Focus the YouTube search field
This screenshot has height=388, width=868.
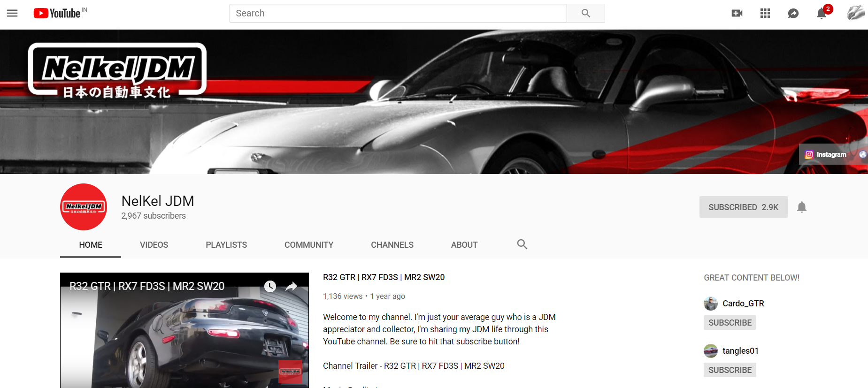(x=398, y=13)
